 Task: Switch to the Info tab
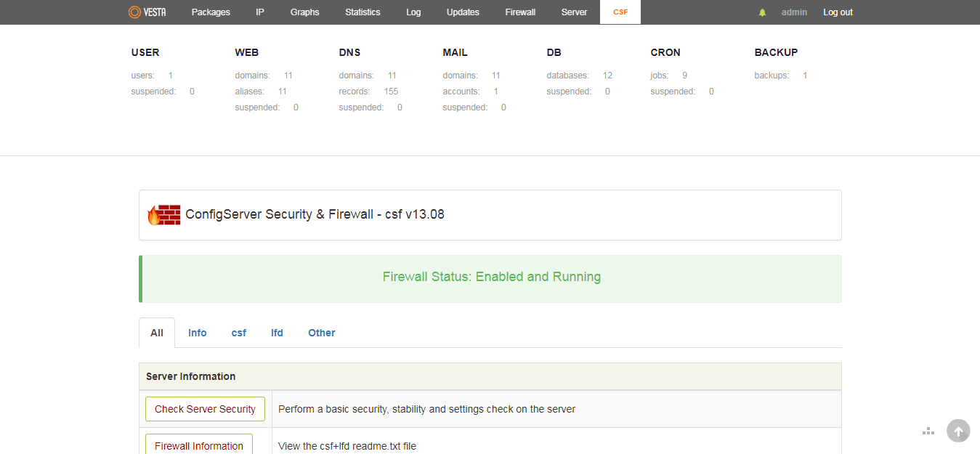(x=198, y=333)
